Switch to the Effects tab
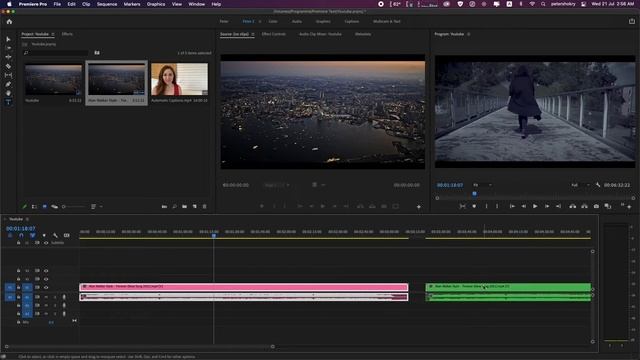Viewport: 640px width, 360px height. (x=67, y=34)
